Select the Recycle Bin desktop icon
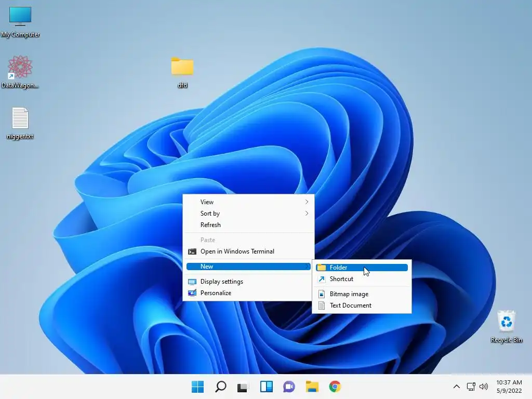This screenshot has width=532, height=399. coord(506,326)
